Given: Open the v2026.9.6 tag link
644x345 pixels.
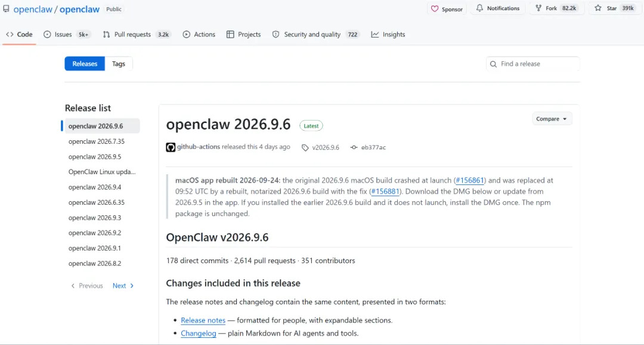Looking at the screenshot, I should pyautogui.click(x=326, y=147).
